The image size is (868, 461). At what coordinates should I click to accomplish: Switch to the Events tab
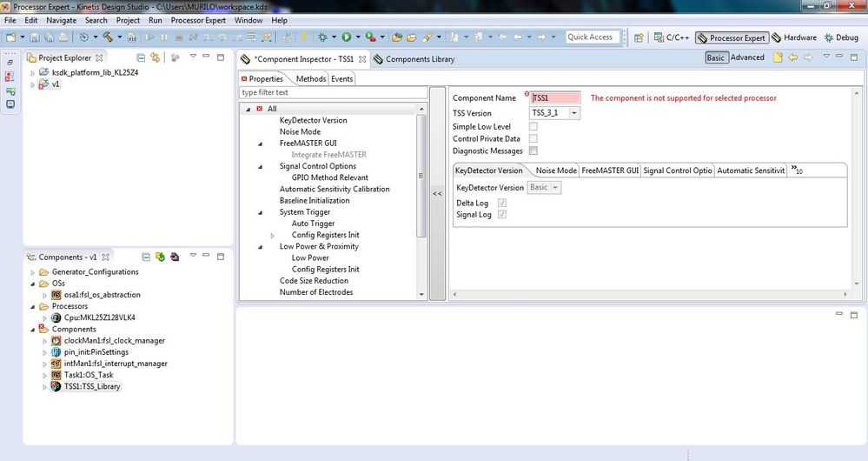click(341, 78)
